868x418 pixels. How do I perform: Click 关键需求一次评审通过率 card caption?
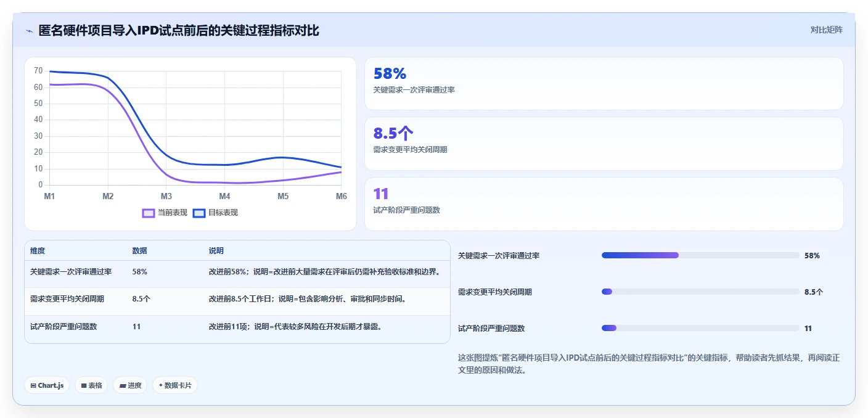tap(414, 90)
